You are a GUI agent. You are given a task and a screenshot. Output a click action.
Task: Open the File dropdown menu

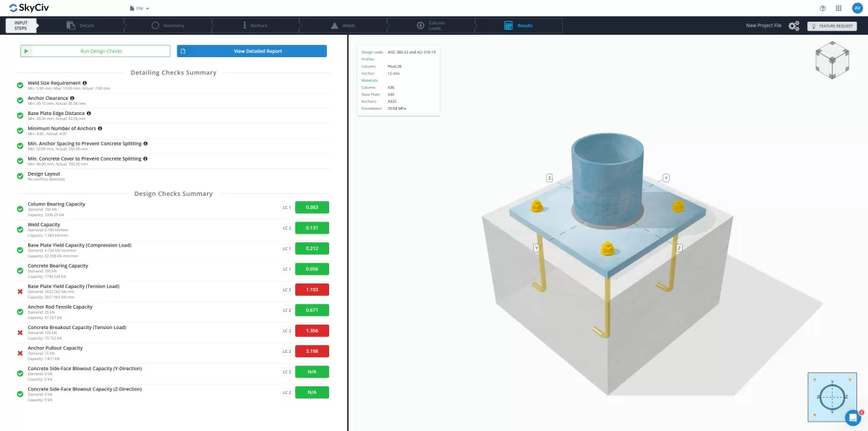[x=140, y=9]
